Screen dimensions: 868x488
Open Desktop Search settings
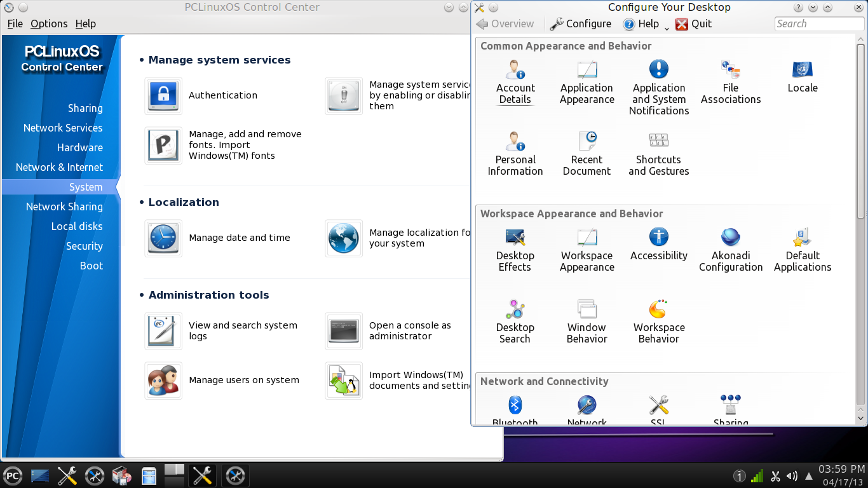pos(515,322)
